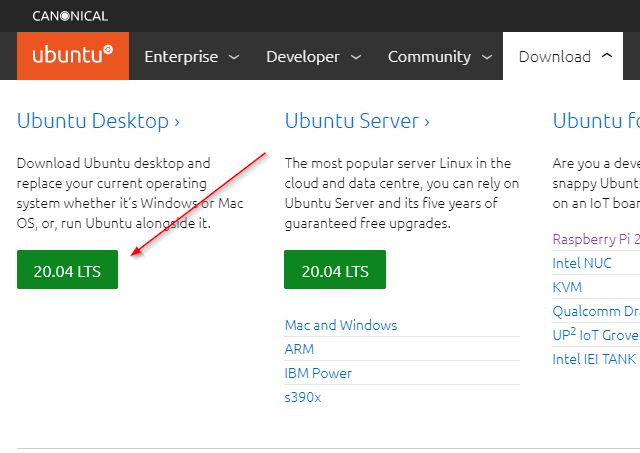Open the Intel NUC link
The width and height of the screenshot is (640, 453).
(x=582, y=263)
